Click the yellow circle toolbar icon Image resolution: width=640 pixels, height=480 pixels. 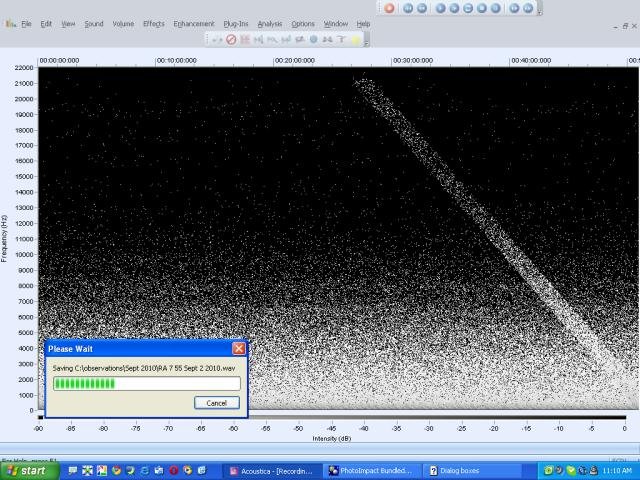[356, 40]
